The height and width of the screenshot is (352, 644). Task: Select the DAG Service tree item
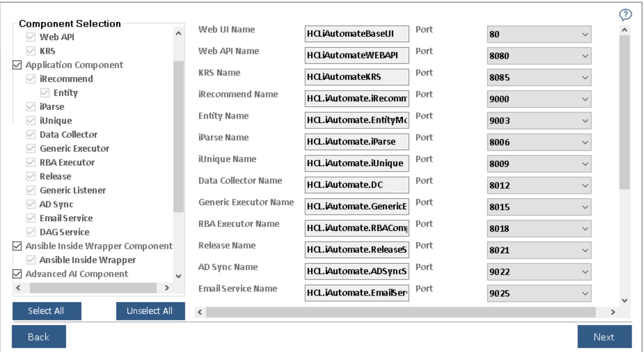(x=64, y=232)
